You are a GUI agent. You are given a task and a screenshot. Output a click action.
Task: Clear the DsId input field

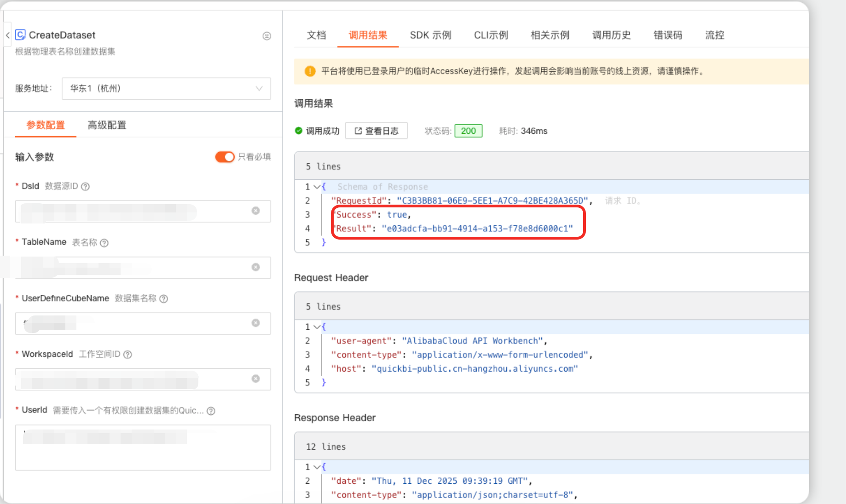point(255,211)
